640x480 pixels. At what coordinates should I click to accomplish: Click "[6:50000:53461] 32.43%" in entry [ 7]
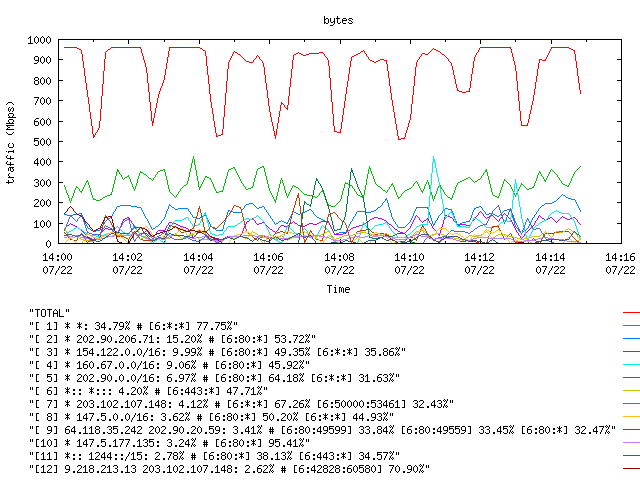coord(382,404)
